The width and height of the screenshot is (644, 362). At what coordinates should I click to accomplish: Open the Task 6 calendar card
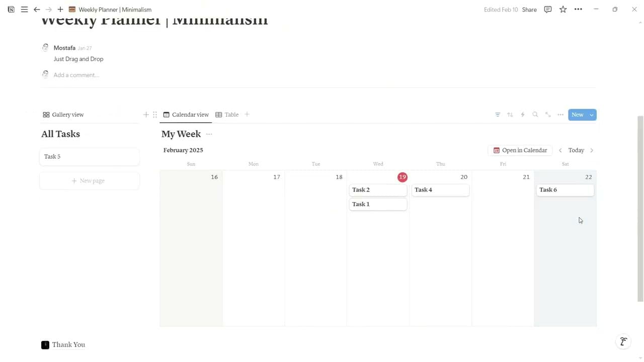[x=565, y=190]
